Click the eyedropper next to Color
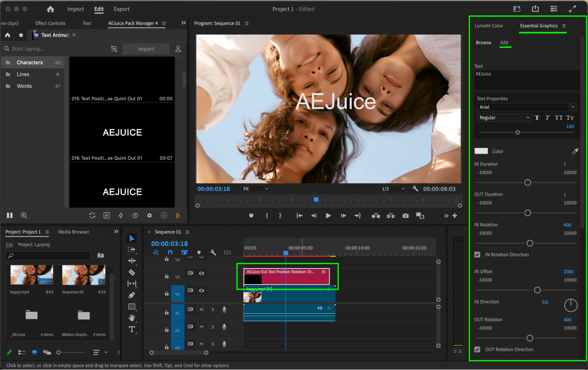588x370 pixels. [x=575, y=151]
